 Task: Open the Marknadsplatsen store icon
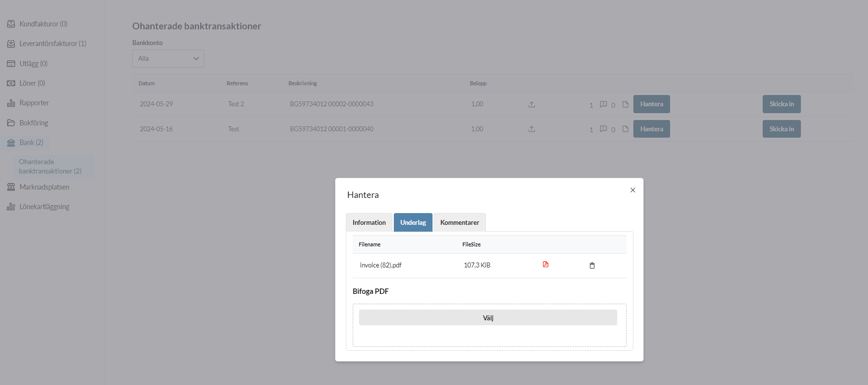click(11, 187)
